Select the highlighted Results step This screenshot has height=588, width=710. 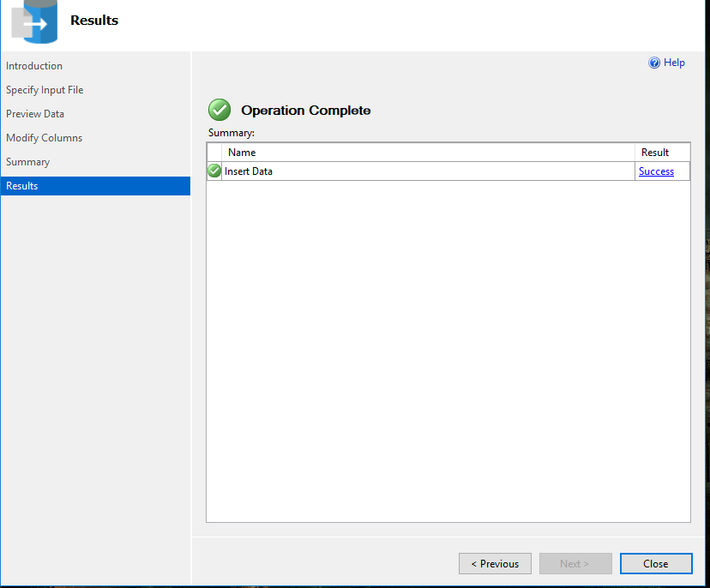(x=95, y=186)
